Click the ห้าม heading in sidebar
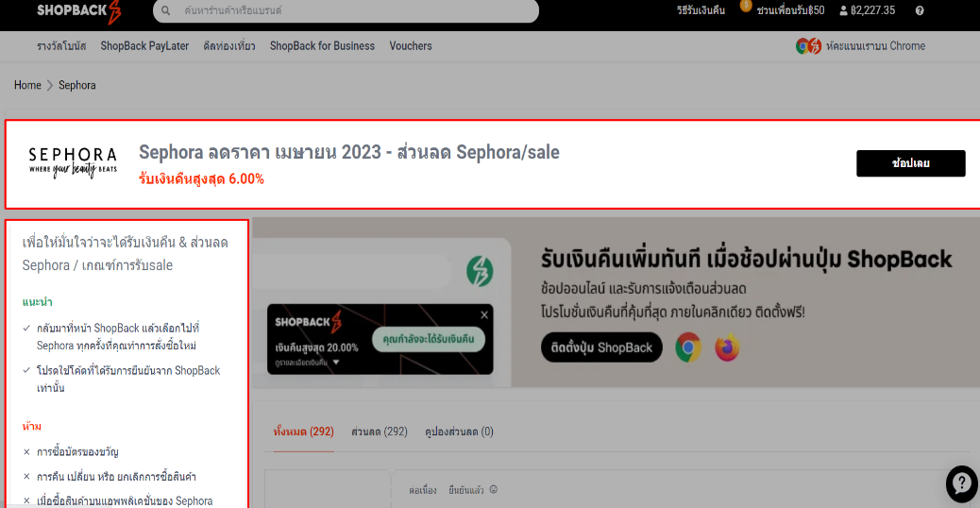Screen dimensions: 980x508 pyautogui.click(x=32, y=427)
